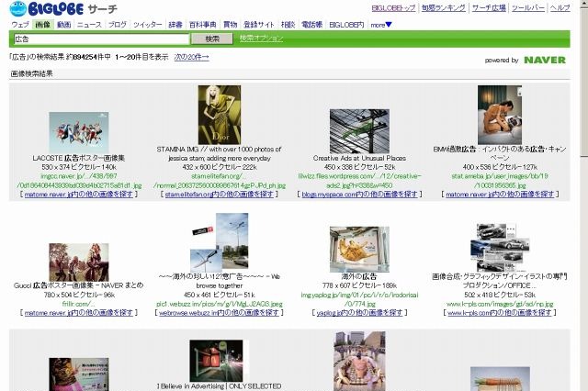The image size is (588, 391).
Task: Open the Creative Ads power line thumbnail
Action: pyautogui.click(x=359, y=131)
